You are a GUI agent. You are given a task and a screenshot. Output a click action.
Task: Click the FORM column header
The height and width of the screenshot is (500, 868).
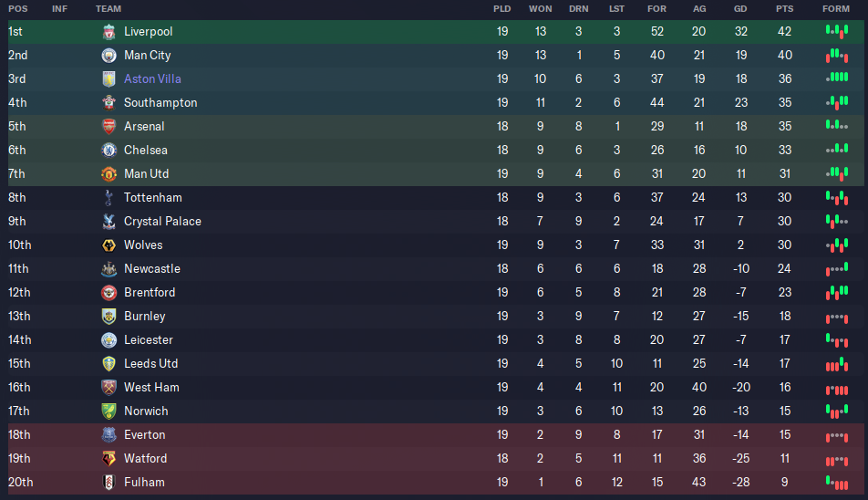(835, 8)
